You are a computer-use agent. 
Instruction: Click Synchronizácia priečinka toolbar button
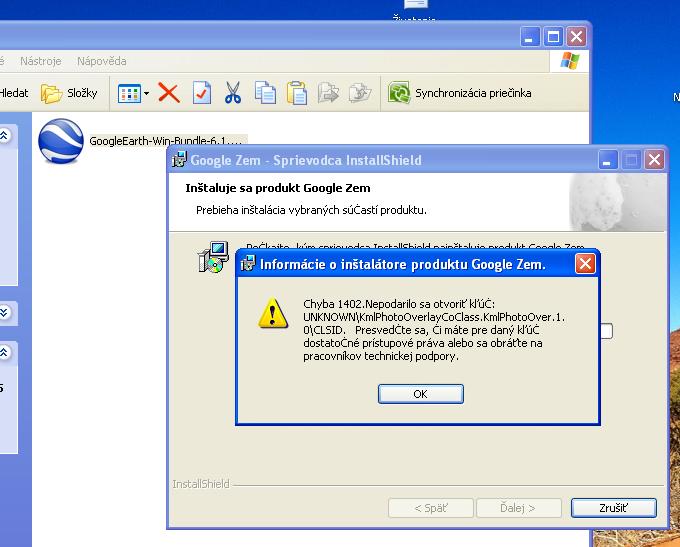coord(460,94)
